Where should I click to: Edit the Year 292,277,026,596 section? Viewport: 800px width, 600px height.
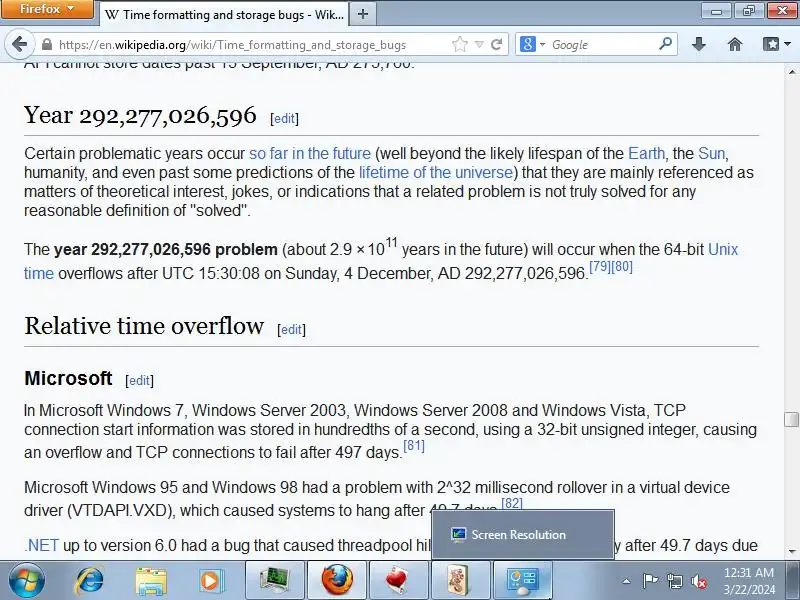tap(284, 118)
